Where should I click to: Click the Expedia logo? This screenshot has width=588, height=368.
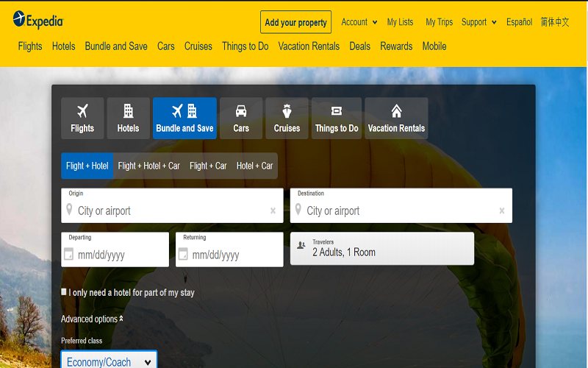tap(38, 20)
